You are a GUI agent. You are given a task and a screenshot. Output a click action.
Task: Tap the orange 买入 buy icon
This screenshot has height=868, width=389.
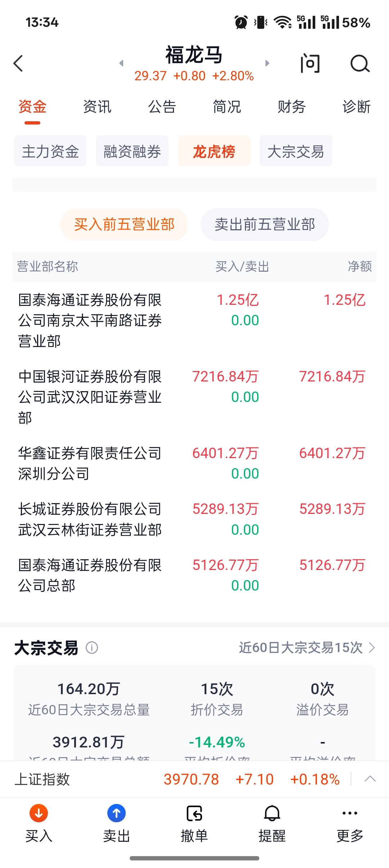click(x=39, y=813)
